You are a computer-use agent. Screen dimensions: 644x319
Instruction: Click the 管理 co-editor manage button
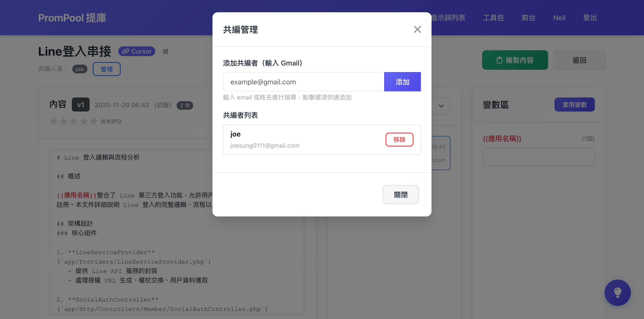pos(106,69)
